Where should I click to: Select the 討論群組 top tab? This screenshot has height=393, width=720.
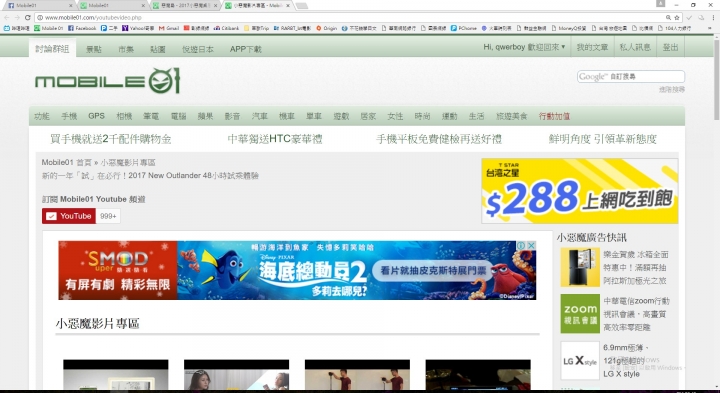52,49
